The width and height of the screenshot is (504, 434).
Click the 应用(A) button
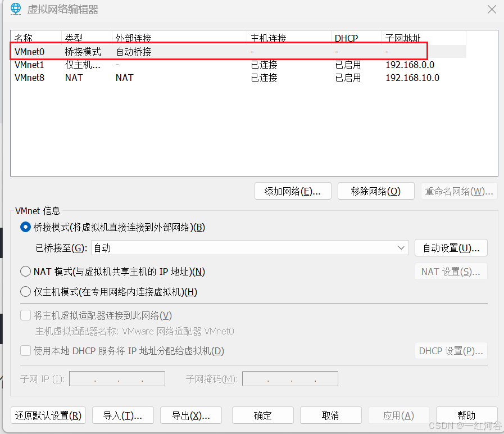click(398, 415)
